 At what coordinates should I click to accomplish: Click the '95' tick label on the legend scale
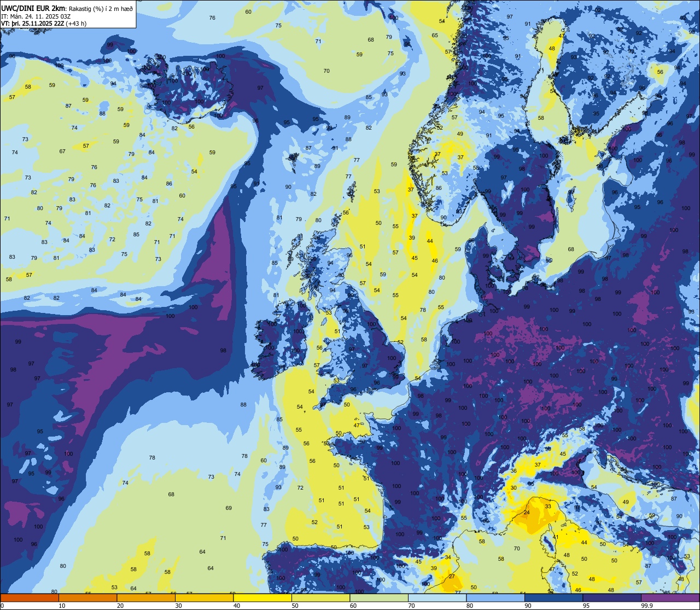pyautogui.click(x=586, y=605)
